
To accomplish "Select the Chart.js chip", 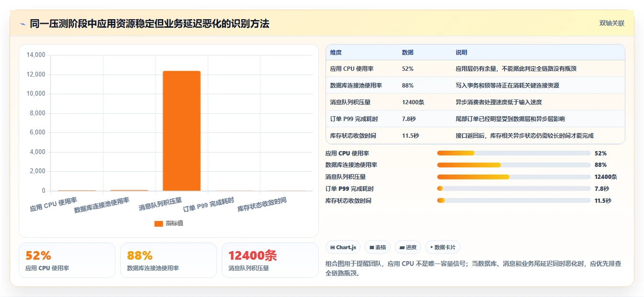I will coord(343,247).
